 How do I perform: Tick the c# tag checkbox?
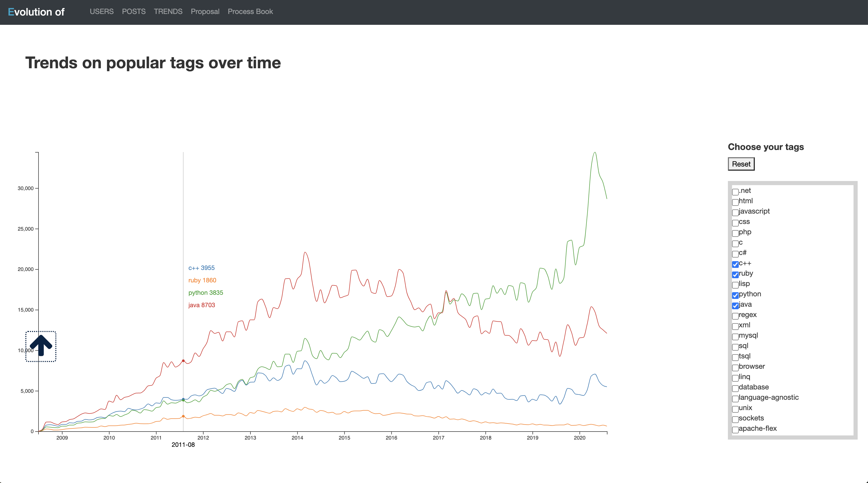735,254
